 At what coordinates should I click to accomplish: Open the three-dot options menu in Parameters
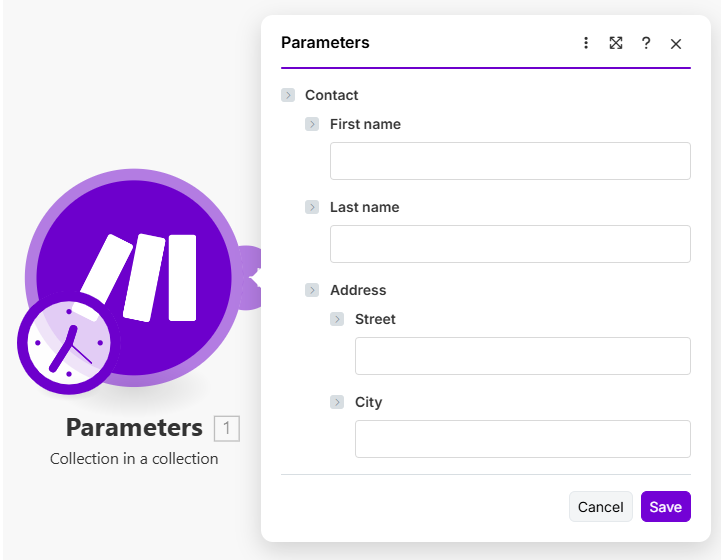pyautogui.click(x=586, y=43)
